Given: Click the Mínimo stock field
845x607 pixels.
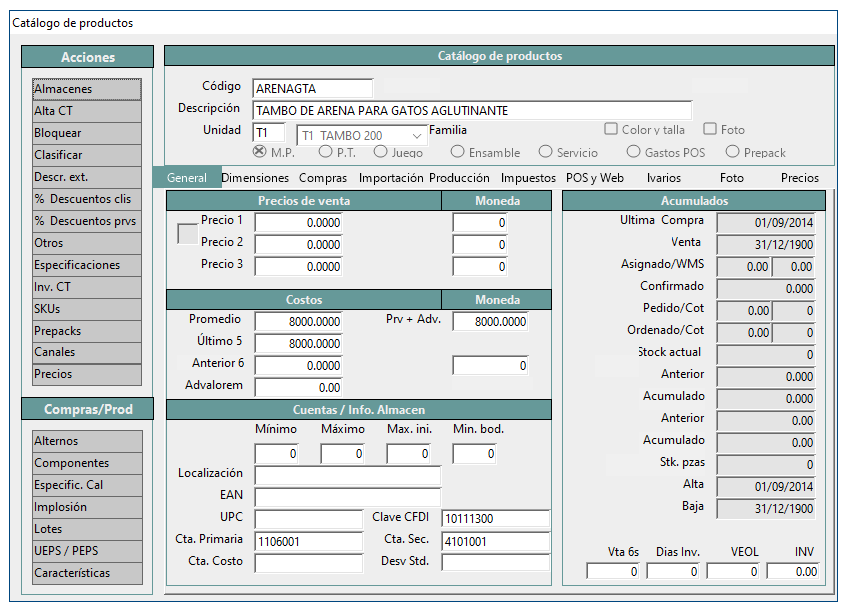Looking at the screenshot, I should 276,454.
